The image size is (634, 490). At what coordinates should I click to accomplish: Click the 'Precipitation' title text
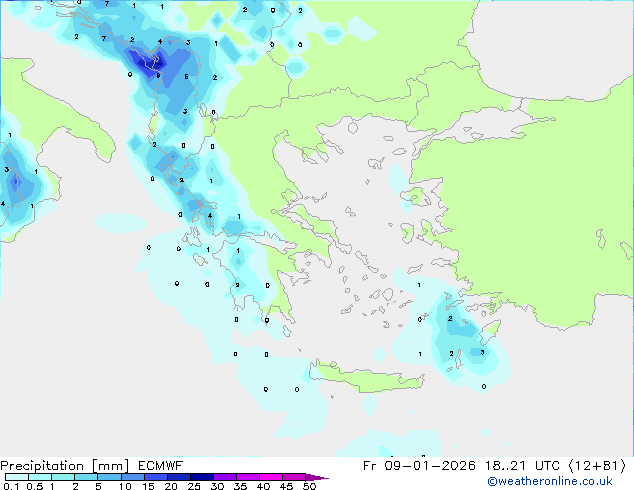[x=42, y=466]
